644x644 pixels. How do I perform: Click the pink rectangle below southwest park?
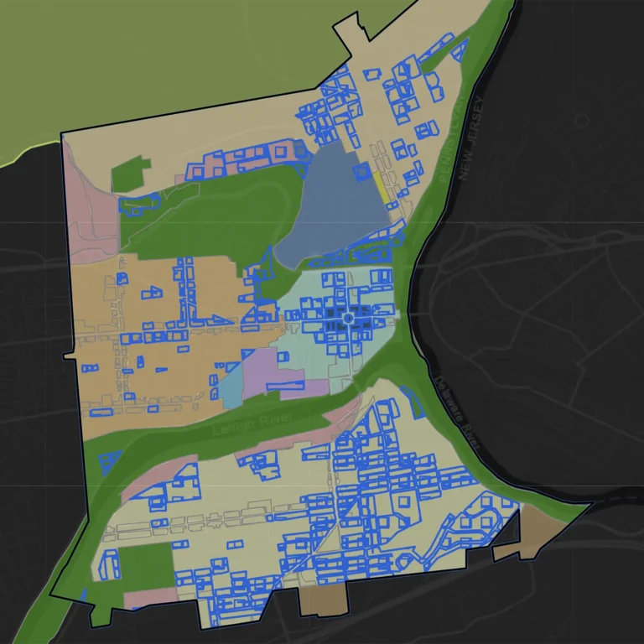pos(150,598)
